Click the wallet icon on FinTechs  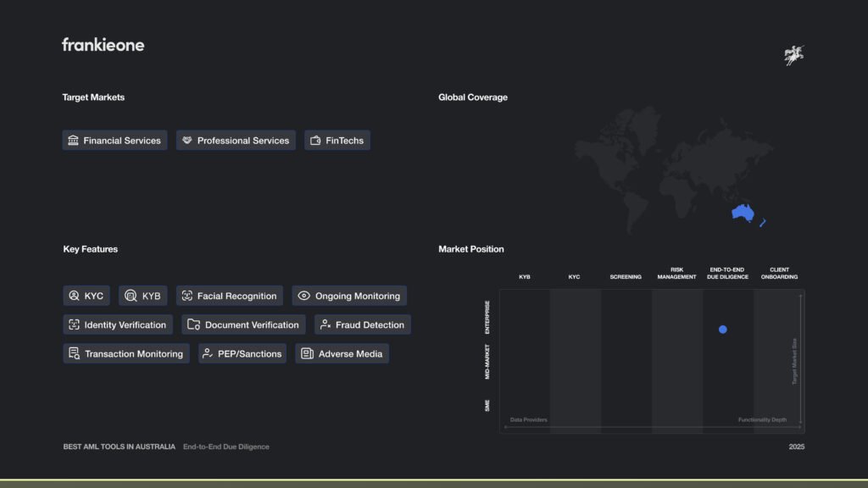(x=315, y=141)
